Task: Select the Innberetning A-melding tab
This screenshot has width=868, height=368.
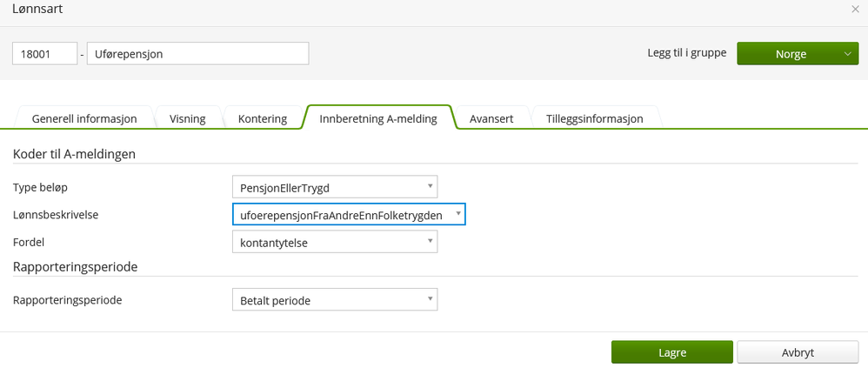Action: point(378,118)
